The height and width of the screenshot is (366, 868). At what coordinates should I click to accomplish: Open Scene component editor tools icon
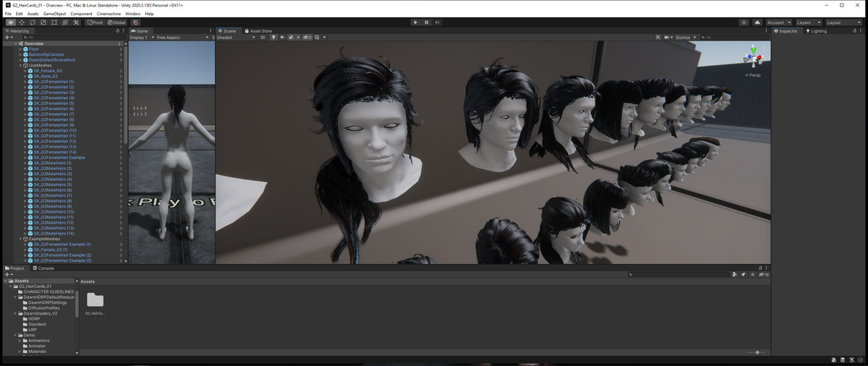658,37
